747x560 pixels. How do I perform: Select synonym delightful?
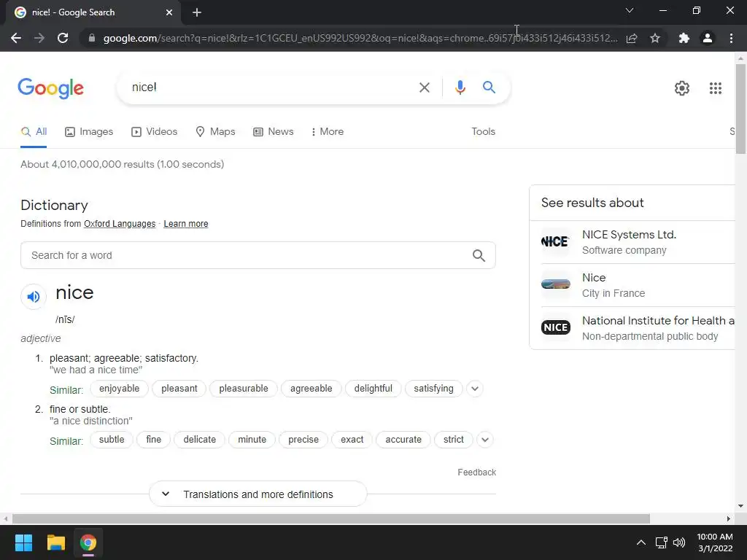pos(373,389)
